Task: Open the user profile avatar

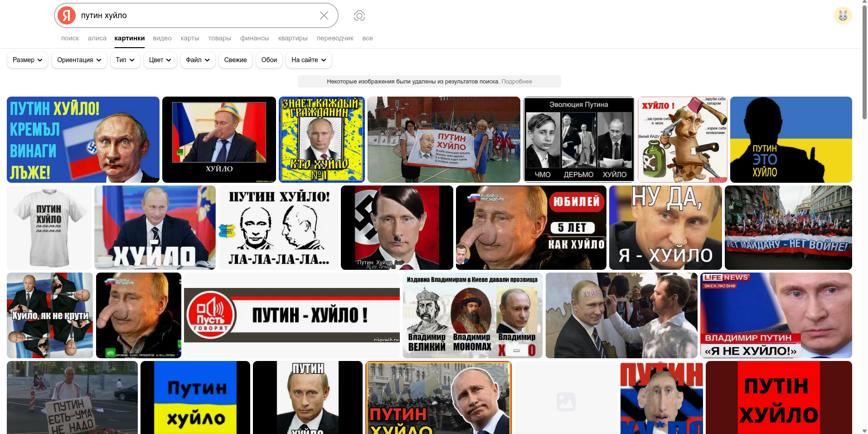Action: click(843, 15)
